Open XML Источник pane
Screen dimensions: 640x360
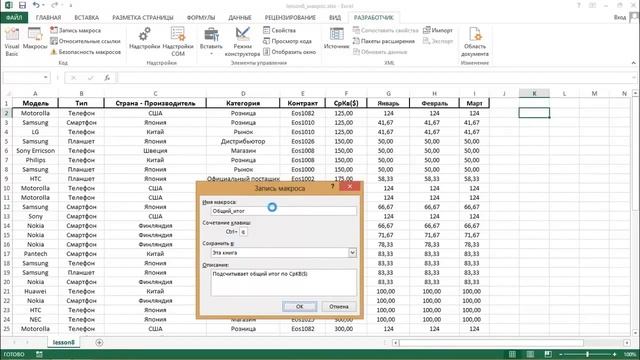click(x=337, y=39)
